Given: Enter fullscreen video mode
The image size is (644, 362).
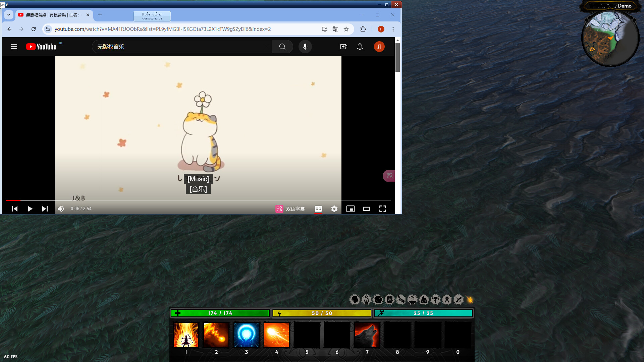Looking at the screenshot, I should 383,209.
